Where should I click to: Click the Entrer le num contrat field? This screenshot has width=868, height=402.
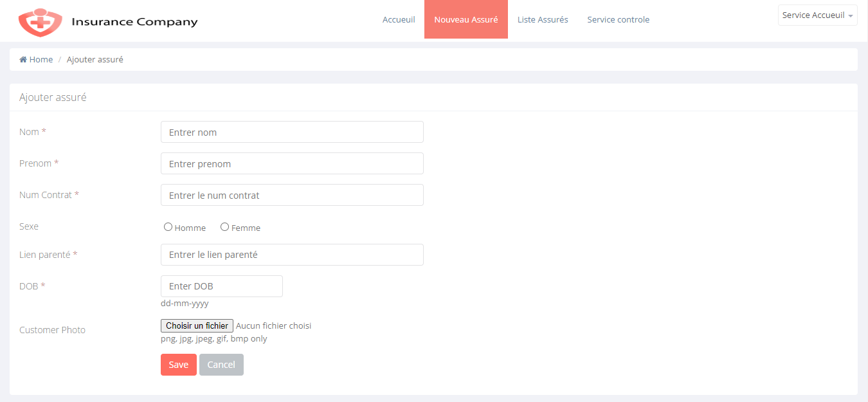(291, 195)
